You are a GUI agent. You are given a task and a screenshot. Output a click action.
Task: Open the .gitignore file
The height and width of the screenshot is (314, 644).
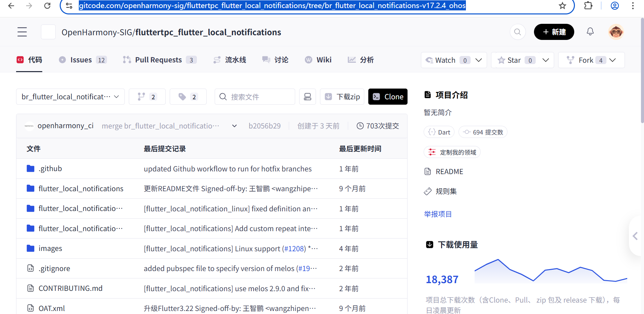click(54, 268)
